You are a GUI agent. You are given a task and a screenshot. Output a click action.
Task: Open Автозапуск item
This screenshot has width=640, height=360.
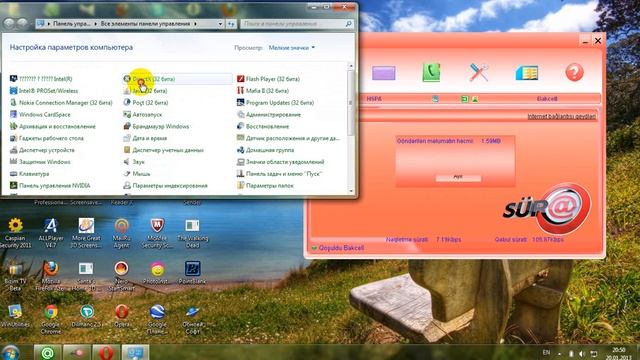click(x=142, y=114)
